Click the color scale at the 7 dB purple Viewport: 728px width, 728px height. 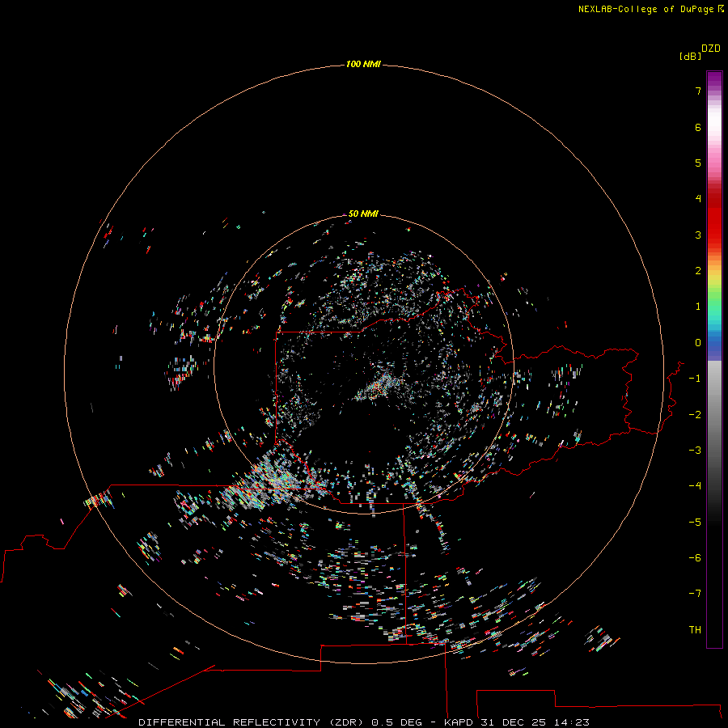pyautogui.click(x=714, y=91)
